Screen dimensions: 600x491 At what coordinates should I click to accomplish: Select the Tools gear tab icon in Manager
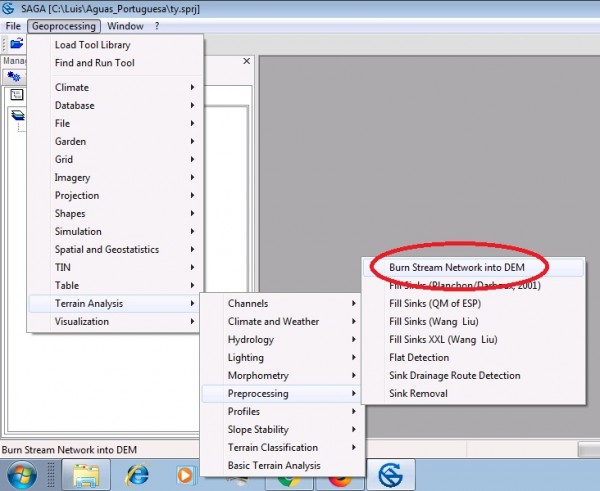point(14,77)
